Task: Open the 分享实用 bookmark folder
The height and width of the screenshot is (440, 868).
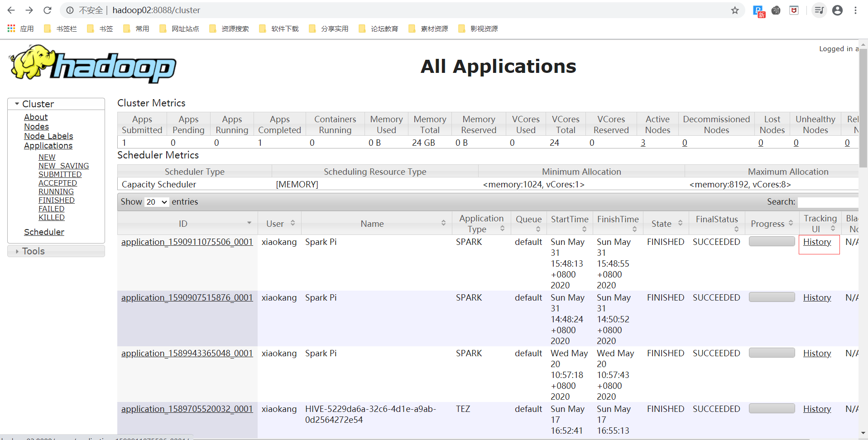Action: tap(329, 29)
